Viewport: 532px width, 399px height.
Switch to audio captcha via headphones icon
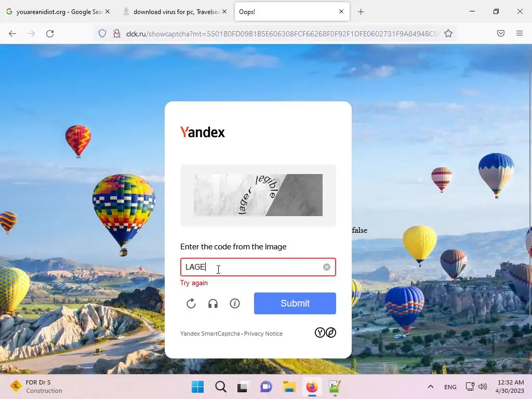(212, 303)
